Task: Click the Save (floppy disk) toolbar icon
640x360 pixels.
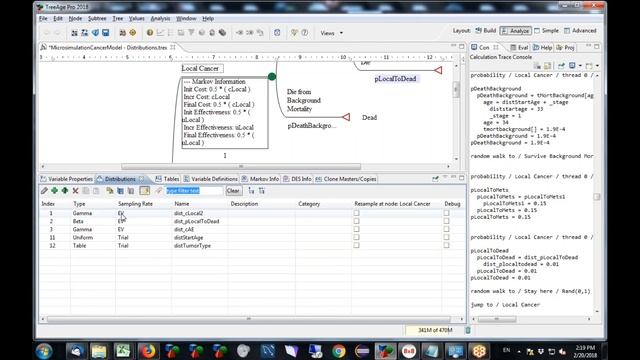Action: point(106,33)
